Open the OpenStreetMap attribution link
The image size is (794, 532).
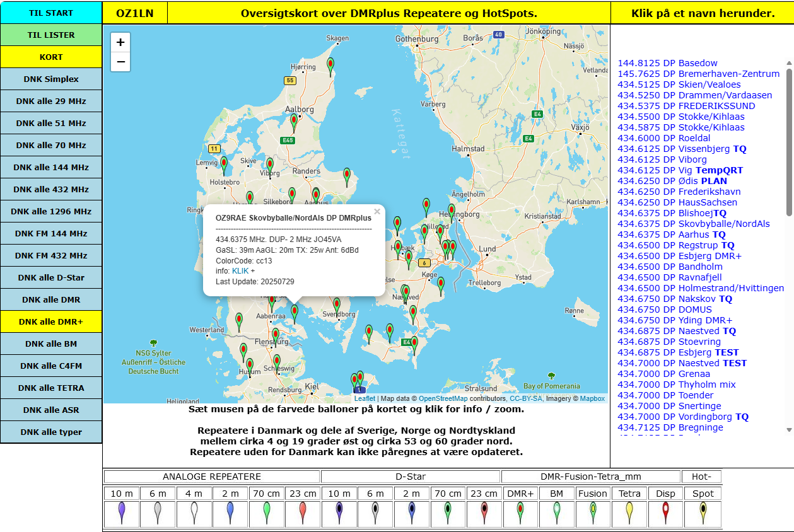click(443, 398)
